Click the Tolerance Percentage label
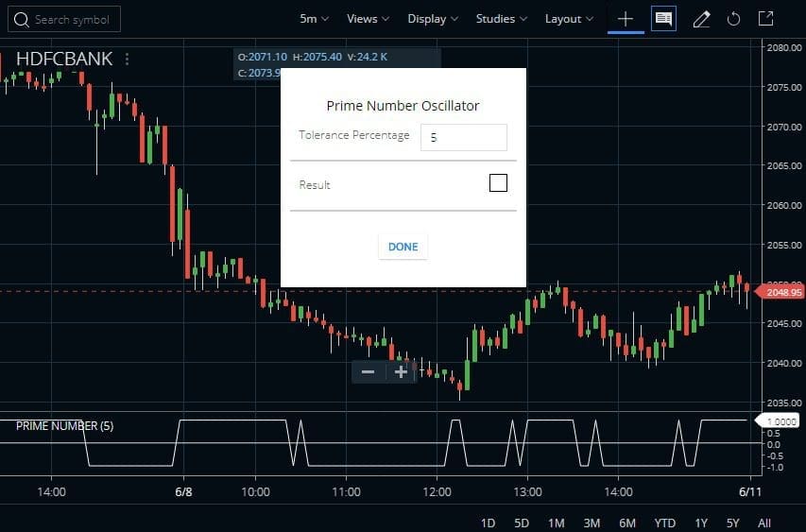The width and height of the screenshot is (806, 532). (354, 135)
